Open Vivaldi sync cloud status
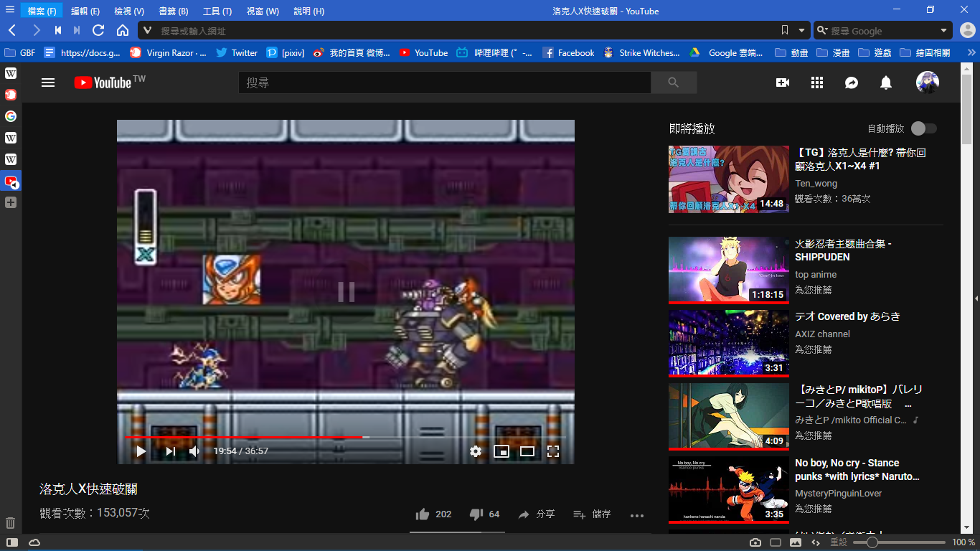980x551 pixels. [x=34, y=542]
